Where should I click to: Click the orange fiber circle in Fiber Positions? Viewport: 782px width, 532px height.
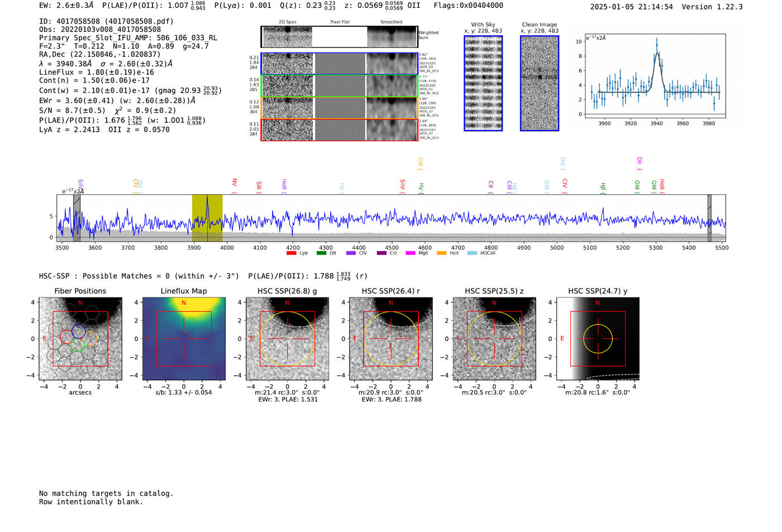(x=90, y=339)
